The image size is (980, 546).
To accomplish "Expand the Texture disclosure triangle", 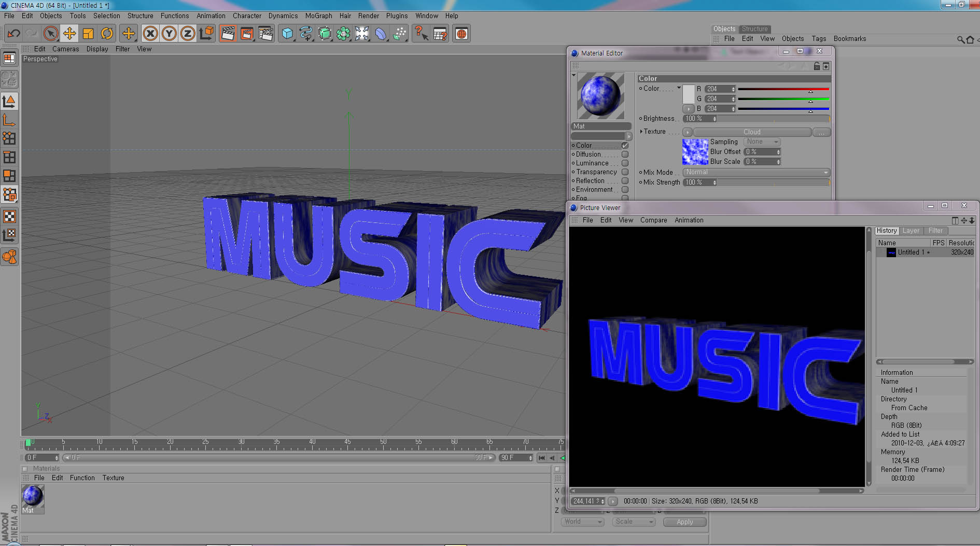I will [x=641, y=132].
